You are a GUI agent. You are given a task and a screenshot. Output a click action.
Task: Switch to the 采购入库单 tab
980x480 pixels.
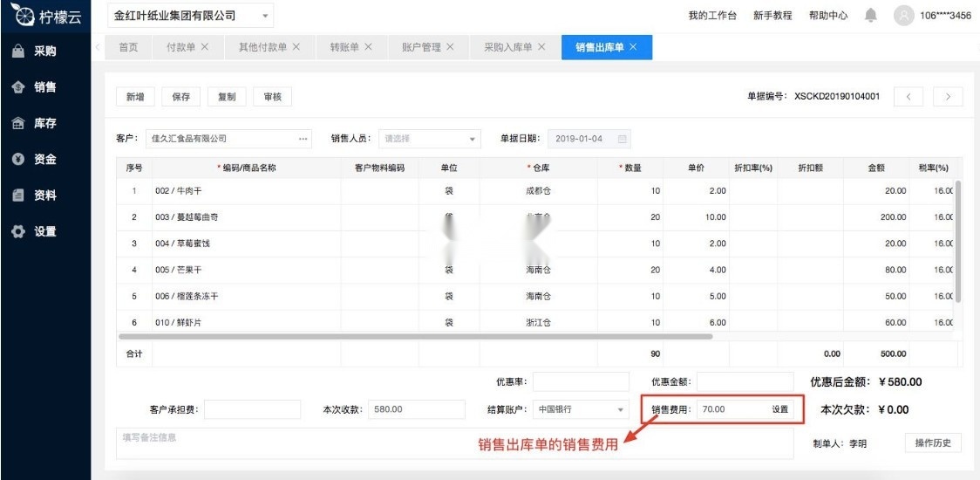tap(508, 47)
